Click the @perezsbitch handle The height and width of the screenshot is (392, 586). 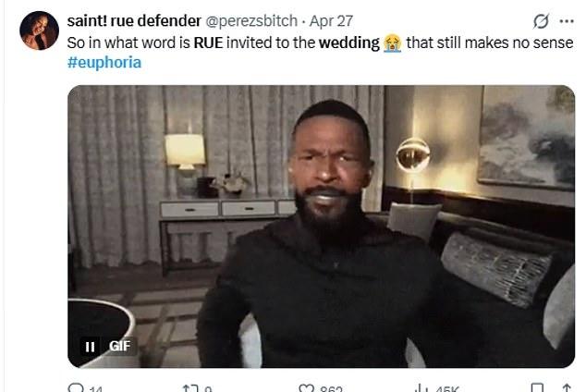pyautogui.click(x=246, y=21)
